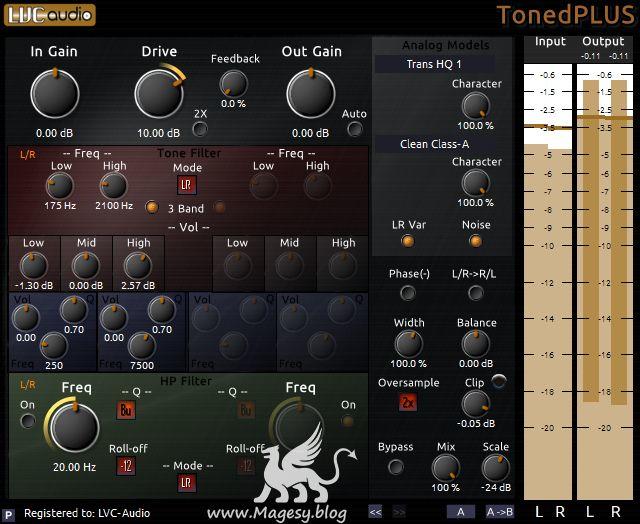Click the Drive value 10.00 dB
The width and height of the screenshot is (640, 524).
[158, 133]
